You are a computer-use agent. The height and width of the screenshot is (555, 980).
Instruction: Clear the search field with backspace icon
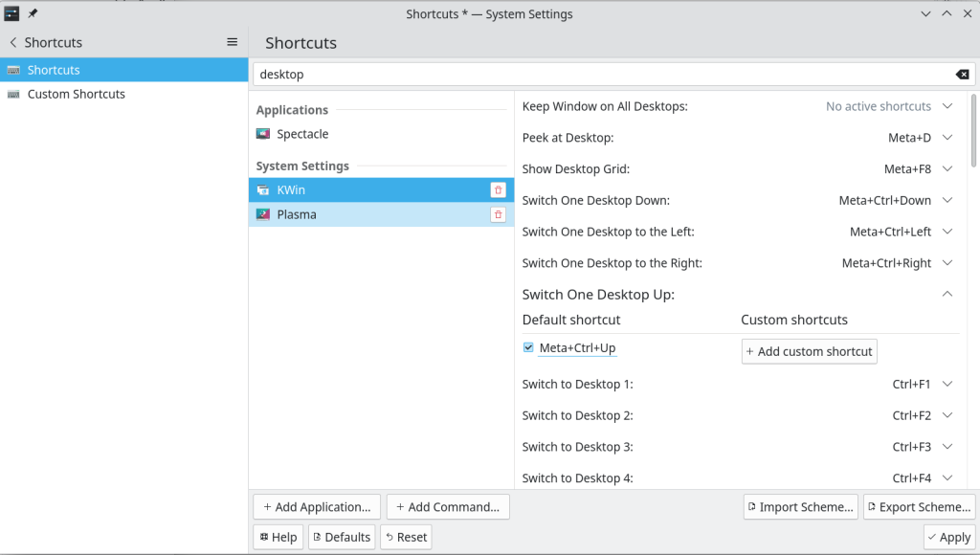click(x=963, y=75)
